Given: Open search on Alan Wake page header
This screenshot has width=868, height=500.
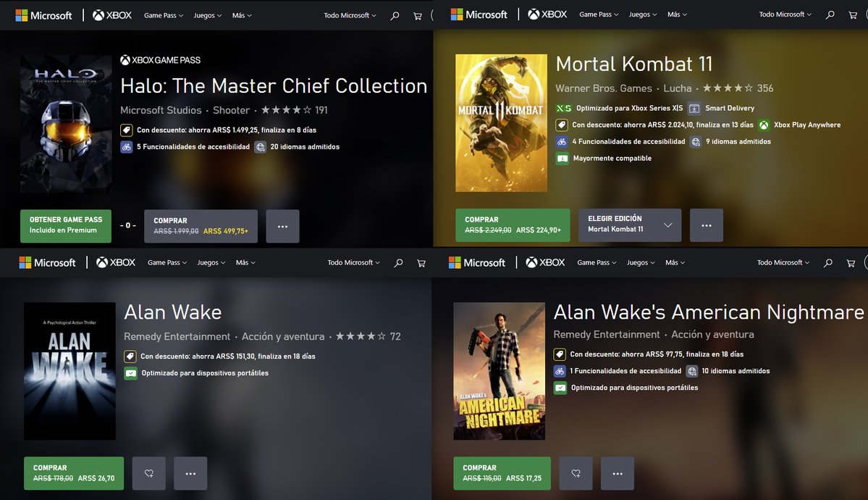Looking at the screenshot, I should (x=398, y=263).
